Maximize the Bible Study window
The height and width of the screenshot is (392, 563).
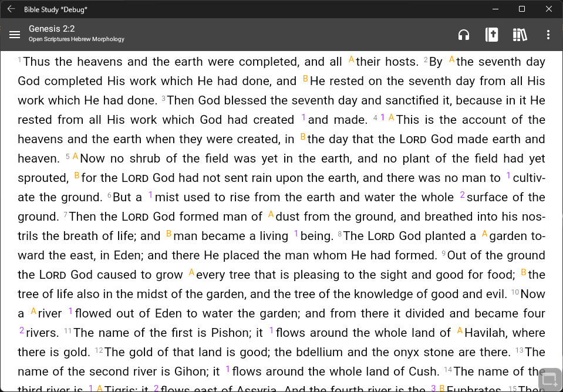[522, 9]
